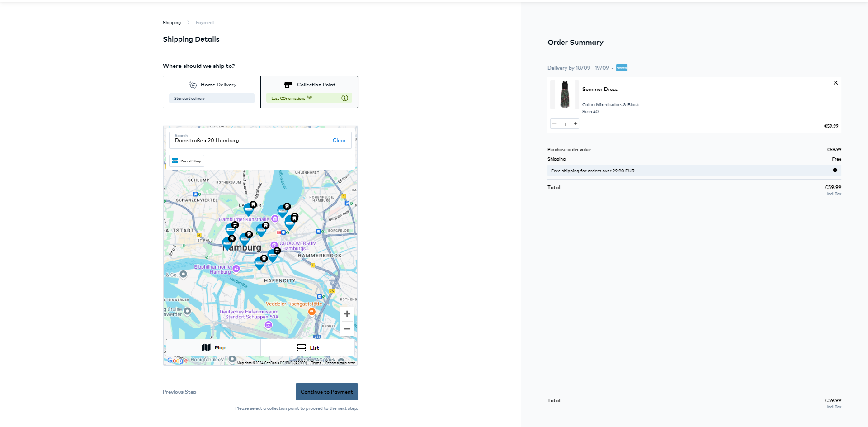
Task: Increase dress quantity with plus button
Action: [x=576, y=124]
